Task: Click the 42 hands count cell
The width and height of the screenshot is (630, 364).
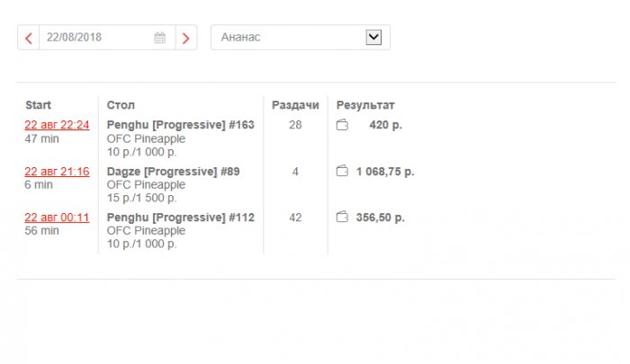Action: click(x=295, y=217)
